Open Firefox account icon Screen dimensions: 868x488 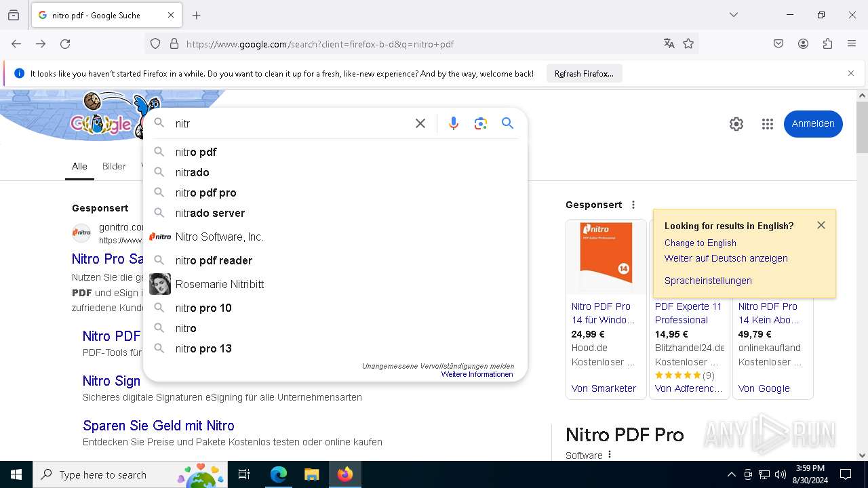[803, 44]
